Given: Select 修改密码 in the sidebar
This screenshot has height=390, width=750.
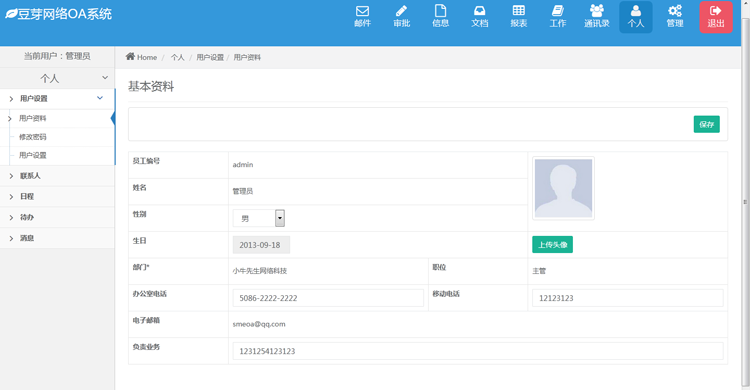Looking at the screenshot, I should 33,137.
